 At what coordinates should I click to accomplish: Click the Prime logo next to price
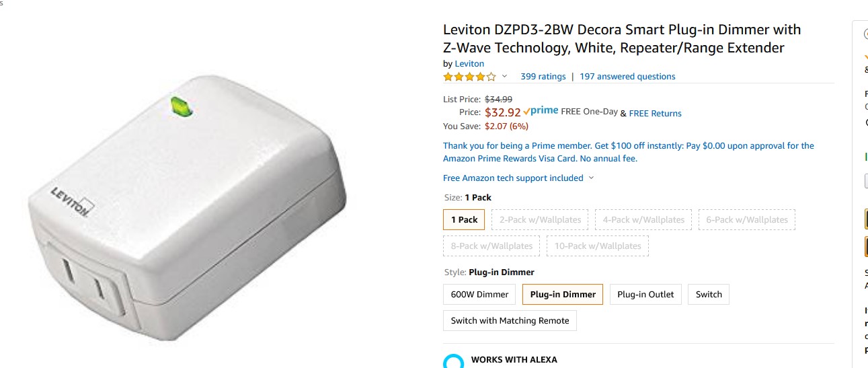tap(541, 111)
